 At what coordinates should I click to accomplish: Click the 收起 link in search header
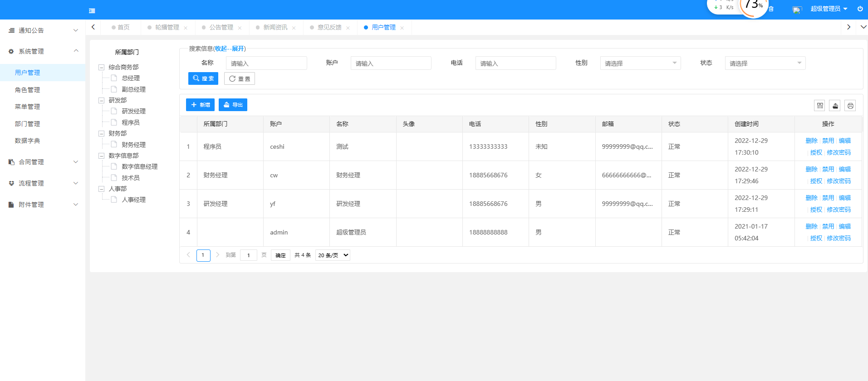click(x=221, y=49)
